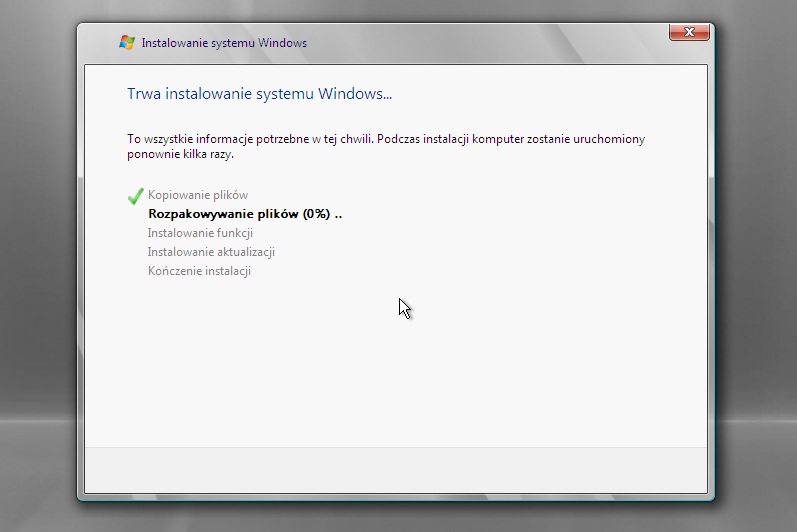The height and width of the screenshot is (532, 797).
Task: Click the 'Instalowanie funkcji' step
Action: click(x=200, y=233)
